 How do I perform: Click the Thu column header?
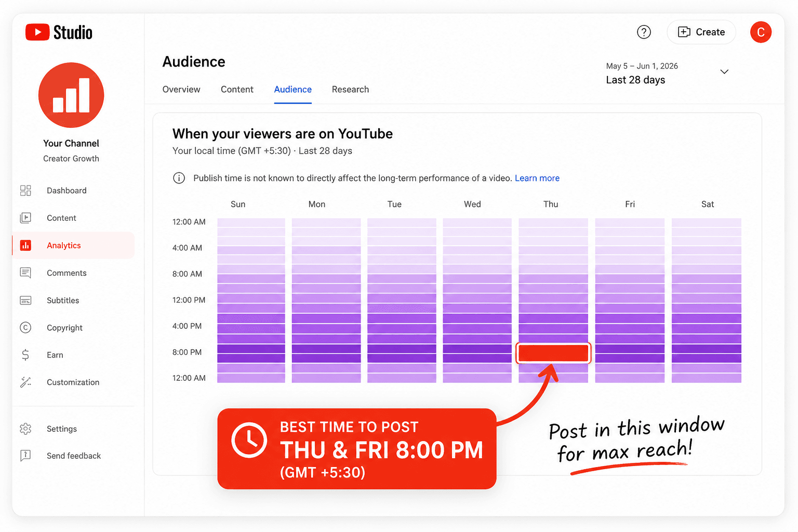(x=551, y=204)
